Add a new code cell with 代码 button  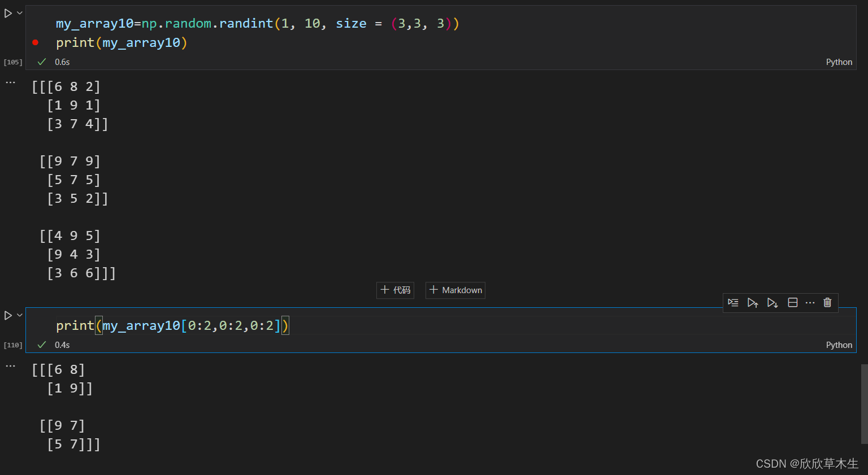[x=396, y=290]
